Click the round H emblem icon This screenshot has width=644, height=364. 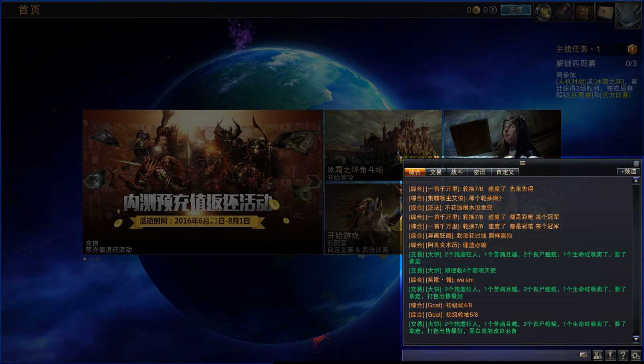click(544, 12)
